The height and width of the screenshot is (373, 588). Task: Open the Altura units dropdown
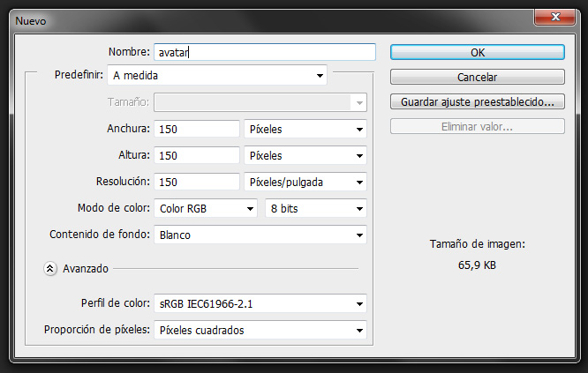pos(305,156)
